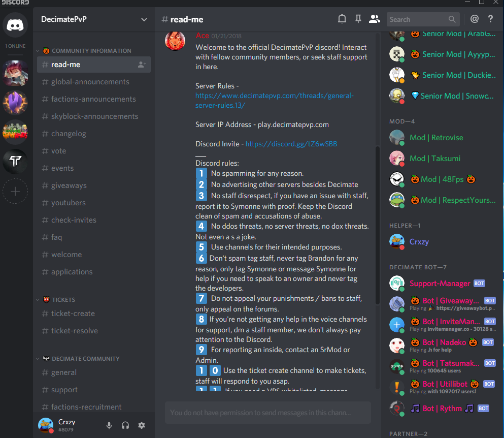Click Senior Mod | Duckie avatar
The width and height of the screenshot is (504, 438).
point(397,75)
